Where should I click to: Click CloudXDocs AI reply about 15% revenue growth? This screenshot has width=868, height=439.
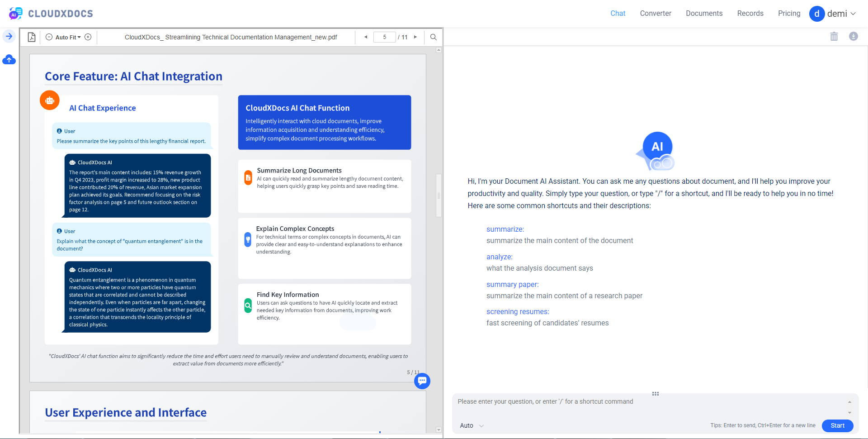point(137,186)
